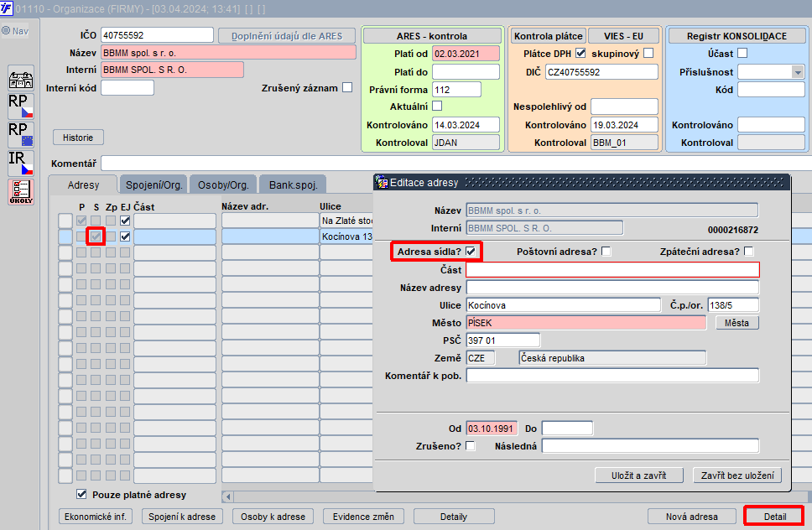Click the Spojení k adrese button
The height and width of the screenshot is (530, 812).
coord(182,516)
